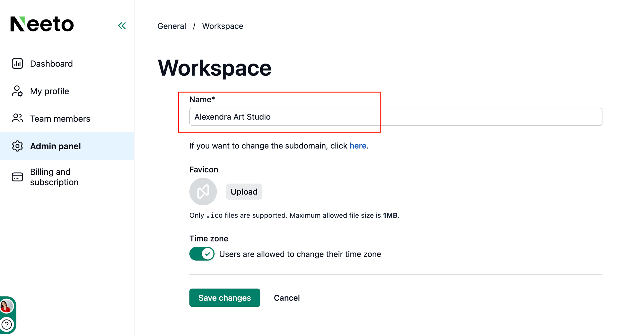This screenshot has height=336, width=644.
Task: Click Workspace in the breadcrumb
Action: tap(222, 26)
